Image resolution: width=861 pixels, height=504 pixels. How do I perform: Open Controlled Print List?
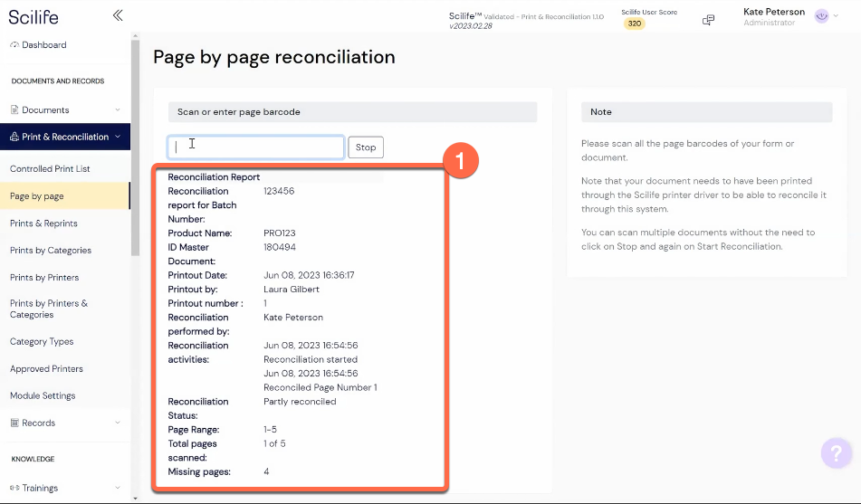click(50, 169)
